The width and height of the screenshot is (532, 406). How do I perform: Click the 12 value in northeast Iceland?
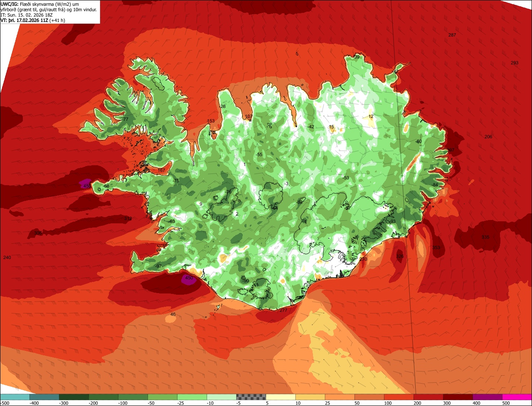coord(371,116)
